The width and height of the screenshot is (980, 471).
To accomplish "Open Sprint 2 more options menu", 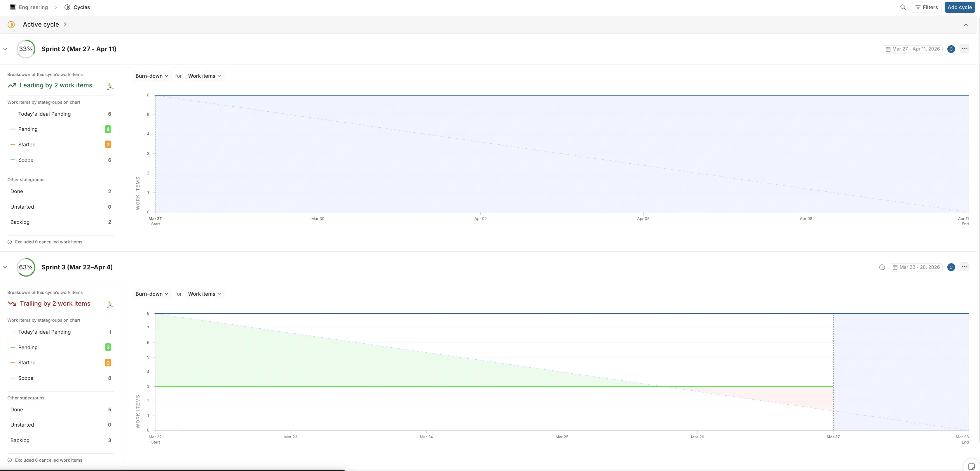I will pyautogui.click(x=964, y=49).
